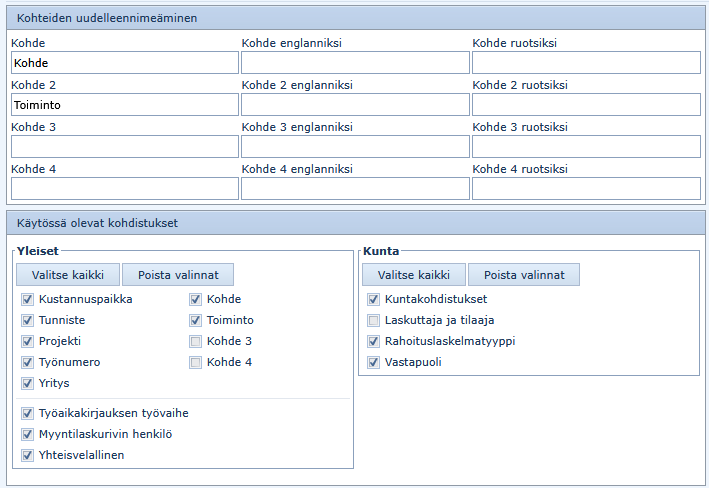Image resolution: width=709 pixels, height=488 pixels.
Task: Click the Kohde 2 field containing Toiminto
Action: pos(124,104)
